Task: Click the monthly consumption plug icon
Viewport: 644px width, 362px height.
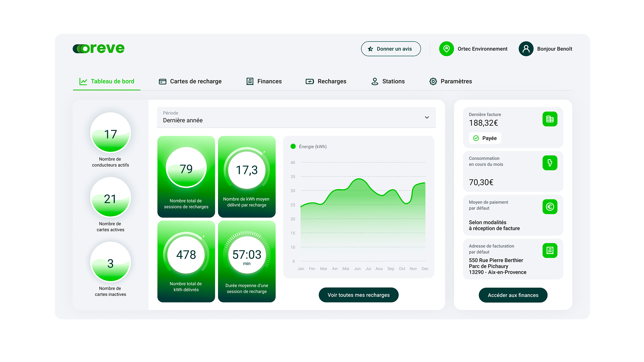Action: [x=550, y=163]
